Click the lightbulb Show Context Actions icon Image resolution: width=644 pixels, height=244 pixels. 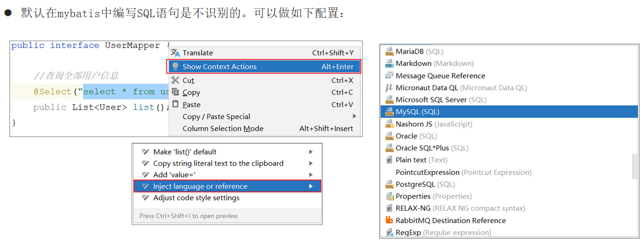pos(176,66)
